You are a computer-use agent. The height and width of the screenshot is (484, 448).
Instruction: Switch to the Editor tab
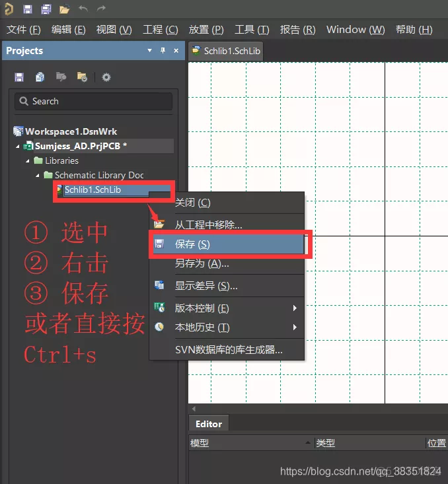pos(209,424)
